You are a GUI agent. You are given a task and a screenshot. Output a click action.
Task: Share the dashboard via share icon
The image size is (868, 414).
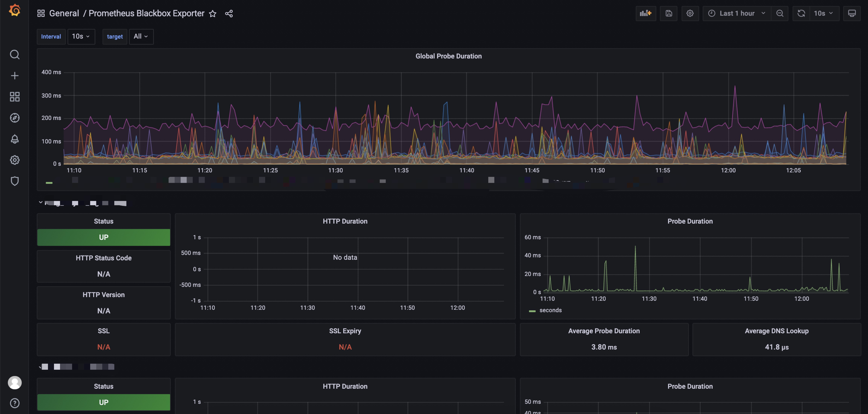tap(229, 14)
